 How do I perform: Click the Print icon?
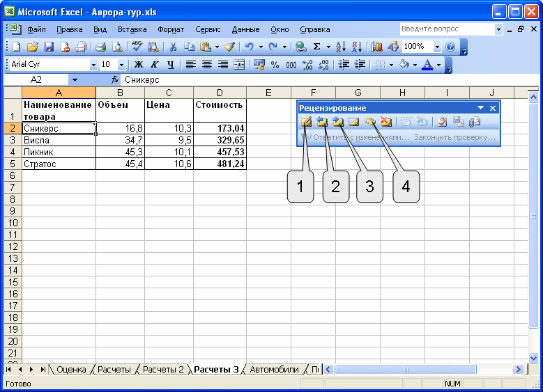[101, 47]
